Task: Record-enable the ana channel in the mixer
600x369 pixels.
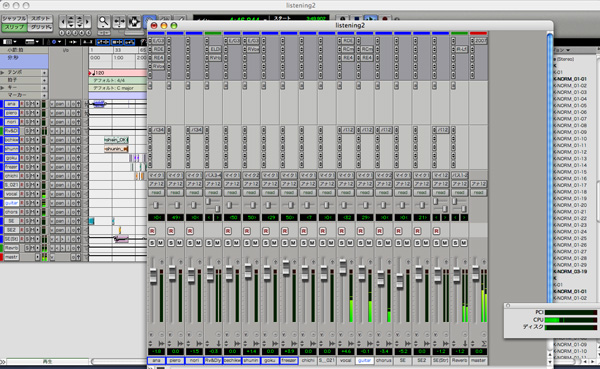Action: [152, 231]
